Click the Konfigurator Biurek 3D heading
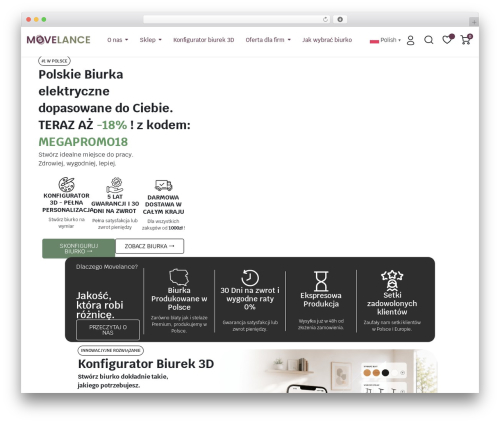 pos(146,364)
